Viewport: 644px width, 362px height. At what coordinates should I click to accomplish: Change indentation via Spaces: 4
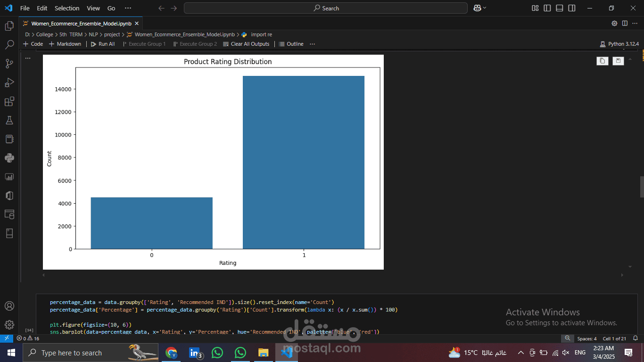[587, 338]
